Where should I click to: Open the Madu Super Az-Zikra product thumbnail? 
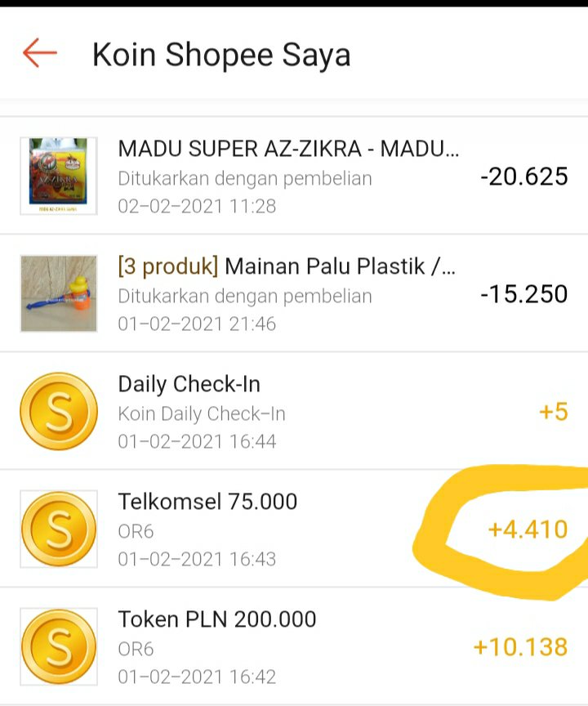coord(59,176)
